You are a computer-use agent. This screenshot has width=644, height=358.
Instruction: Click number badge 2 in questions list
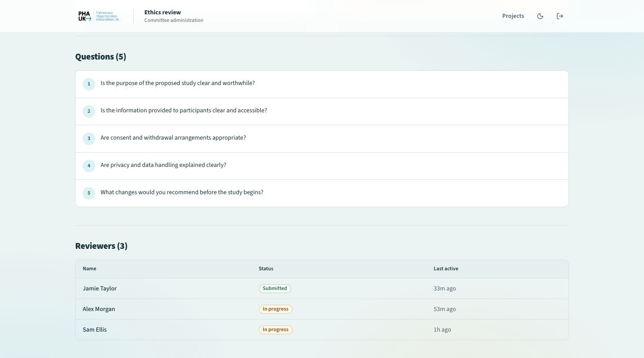coord(89,111)
